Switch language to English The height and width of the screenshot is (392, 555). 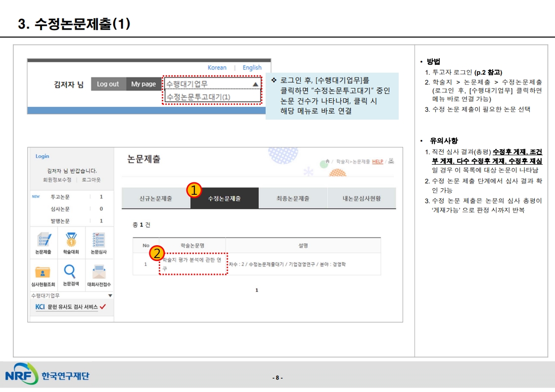[252, 67]
